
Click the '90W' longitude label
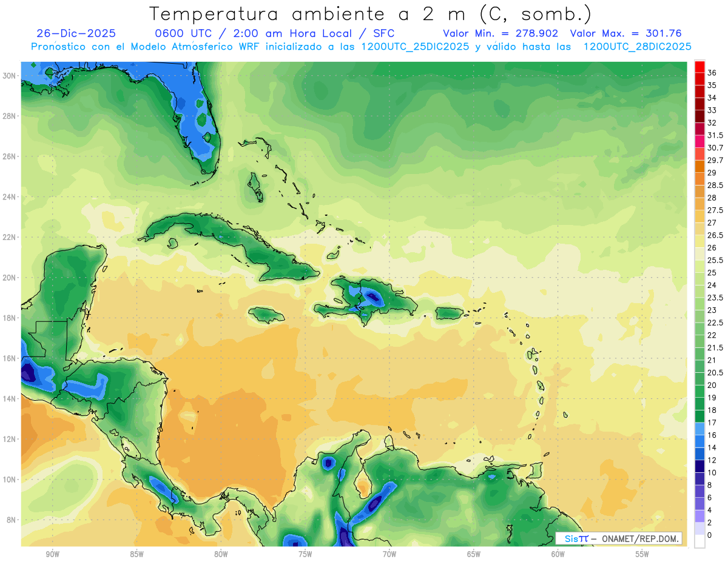(x=52, y=554)
